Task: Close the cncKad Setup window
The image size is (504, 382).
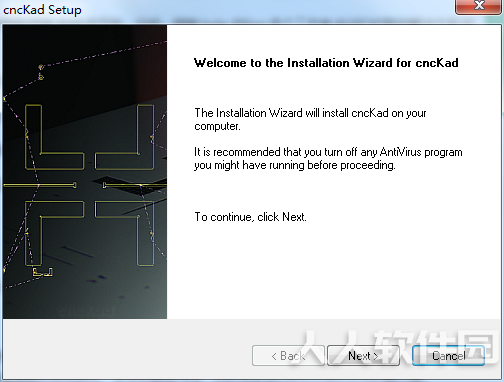Action: [x=479, y=6]
